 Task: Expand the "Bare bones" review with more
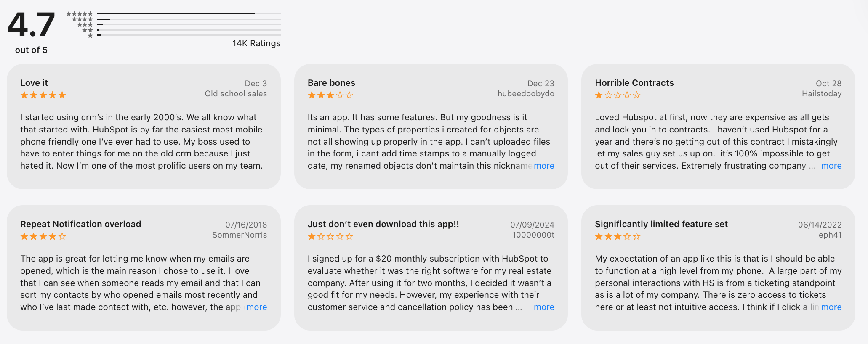(x=544, y=166)
